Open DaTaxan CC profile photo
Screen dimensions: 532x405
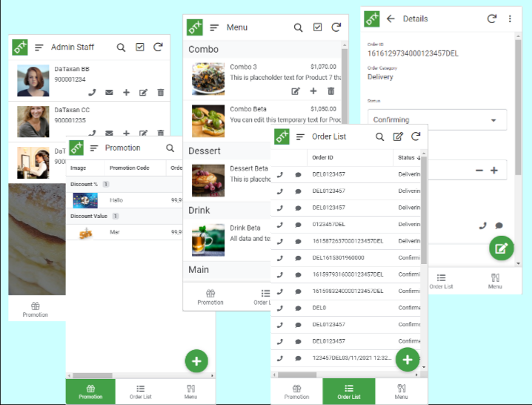pyautogui.click(x=33, y=122)
